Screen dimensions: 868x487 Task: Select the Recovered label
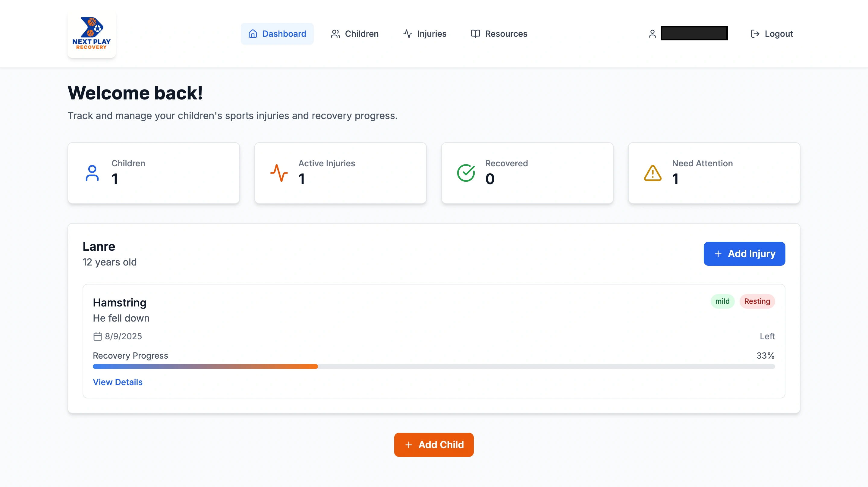point(506,163)
